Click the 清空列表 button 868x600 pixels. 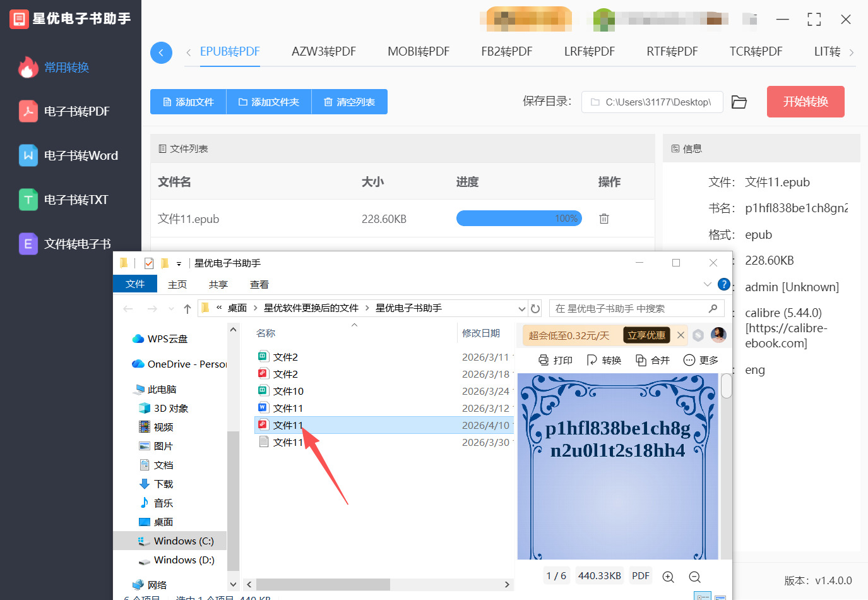pos(350,102)
